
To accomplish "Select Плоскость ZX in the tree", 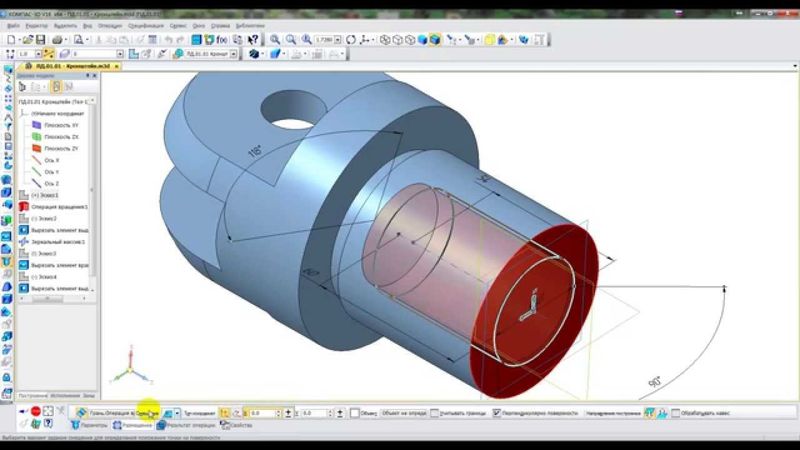I will [61, 137].
